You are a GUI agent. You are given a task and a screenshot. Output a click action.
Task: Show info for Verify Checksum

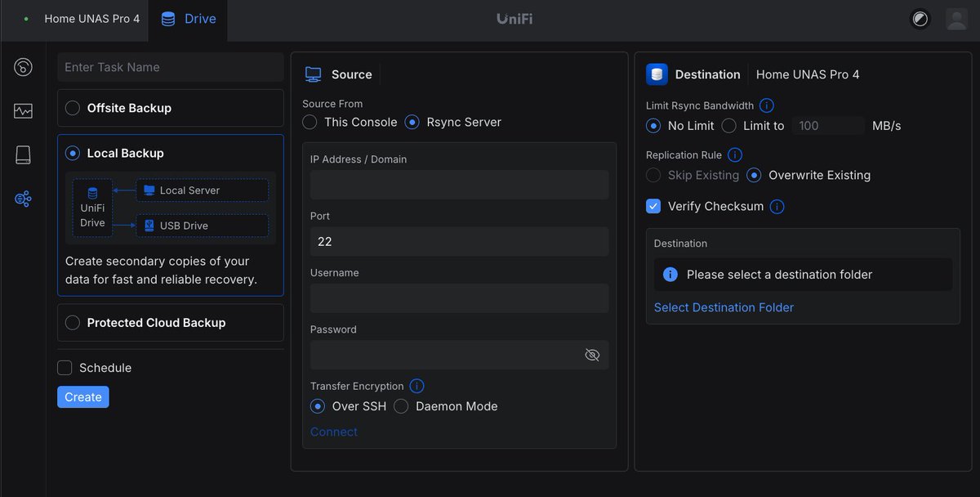click(x=777, y=206)
